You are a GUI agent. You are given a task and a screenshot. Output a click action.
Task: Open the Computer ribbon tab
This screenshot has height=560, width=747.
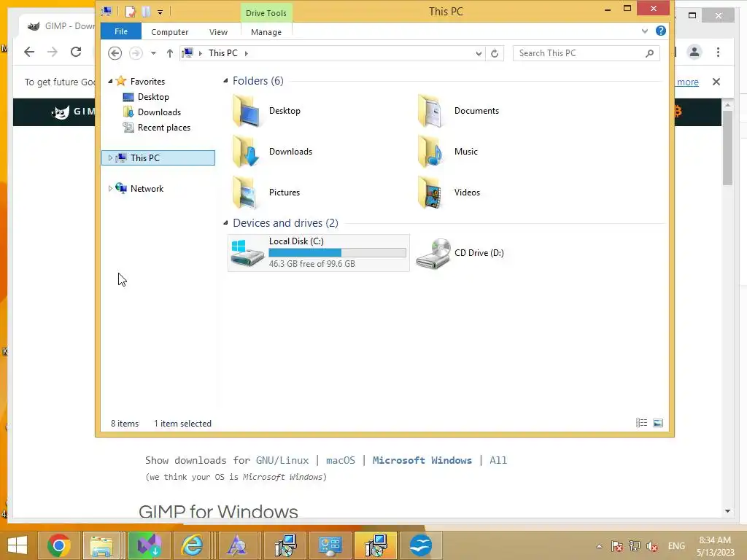tap(169, 32)
